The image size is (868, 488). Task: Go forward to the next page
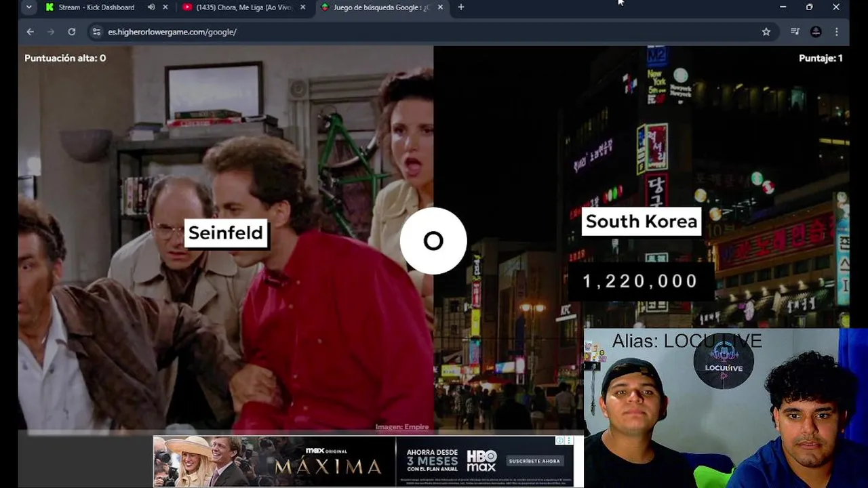51,32
